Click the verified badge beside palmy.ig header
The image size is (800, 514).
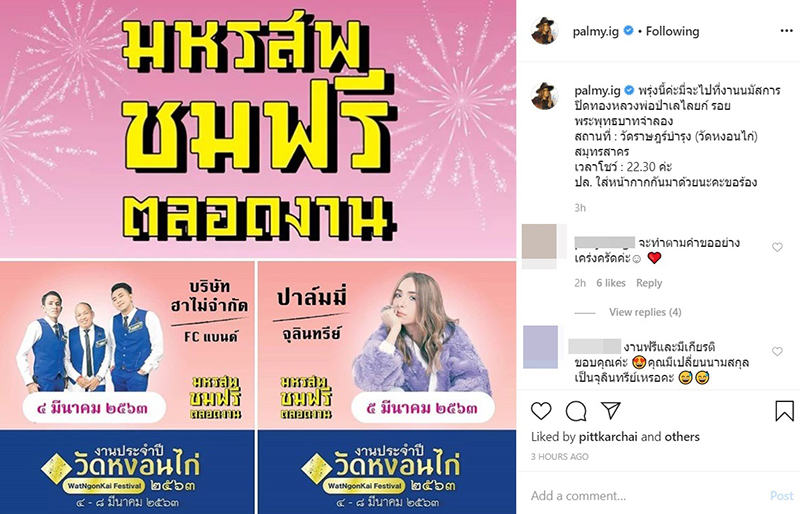click(629, 31)
